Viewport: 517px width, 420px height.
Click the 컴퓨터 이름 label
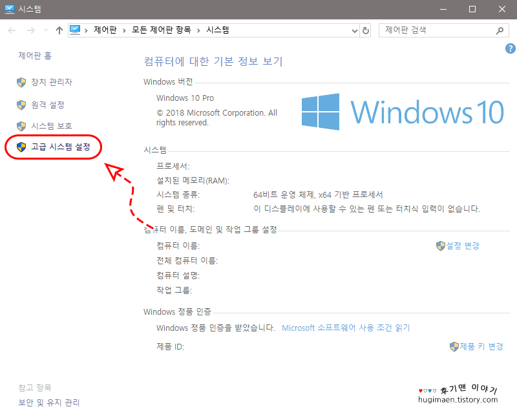tap(178, 246)
